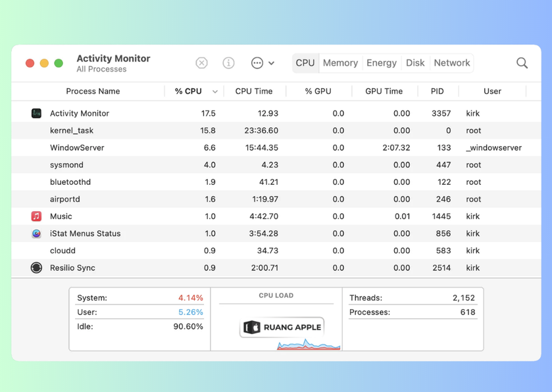
Task: Sort by the PID column header
Action: (437, 91)
